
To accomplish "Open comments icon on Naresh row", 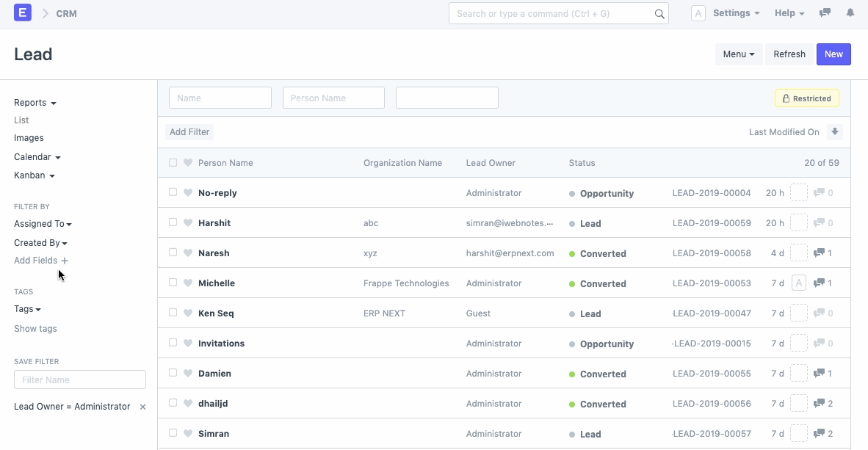I will click(819, 253).
